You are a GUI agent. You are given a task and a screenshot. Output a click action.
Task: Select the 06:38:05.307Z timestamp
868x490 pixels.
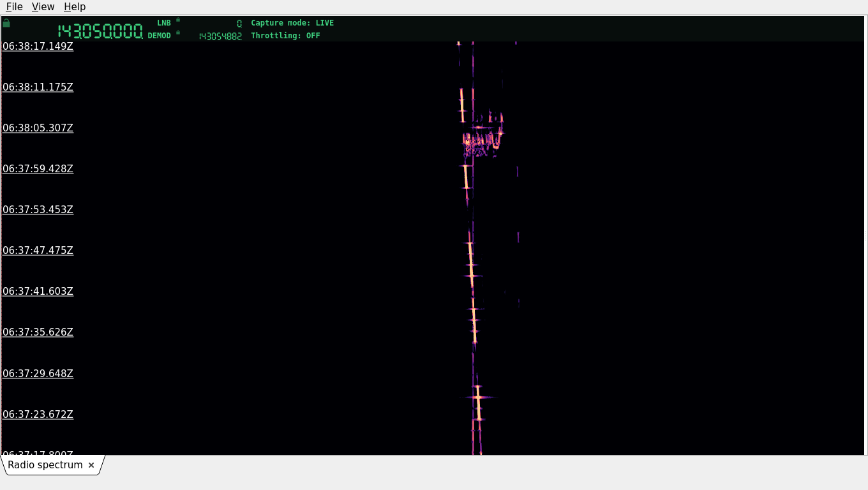[x=38, y=128]
